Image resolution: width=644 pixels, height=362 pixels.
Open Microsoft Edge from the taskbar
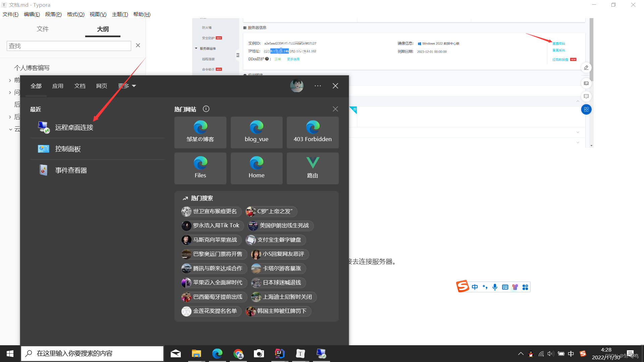(x=217, y=353)
